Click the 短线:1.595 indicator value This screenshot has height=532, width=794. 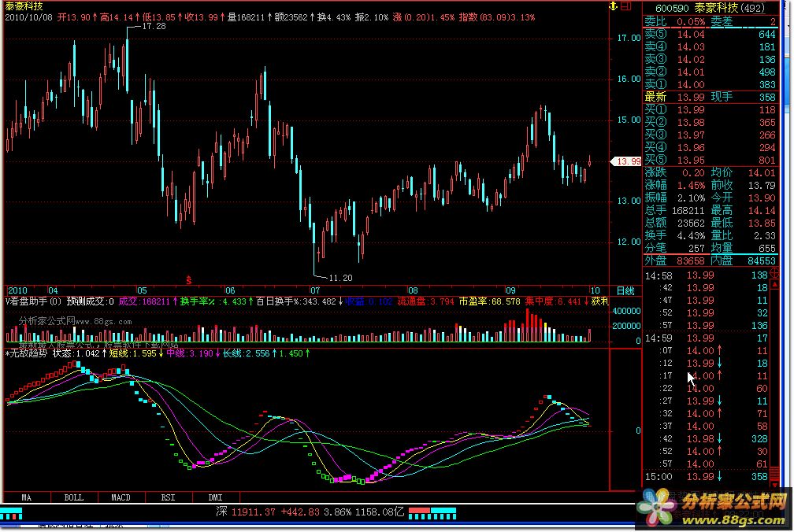point(132,353)
